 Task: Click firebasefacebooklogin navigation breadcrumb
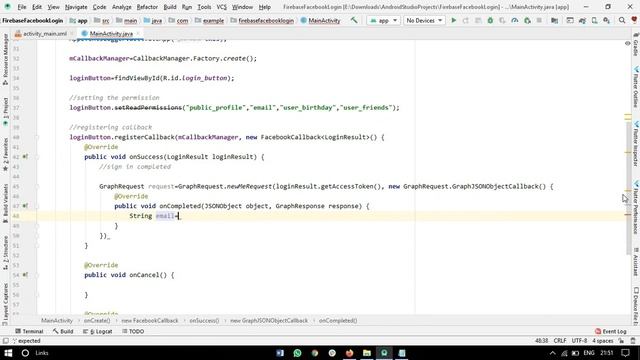click(x=262, y=20)
